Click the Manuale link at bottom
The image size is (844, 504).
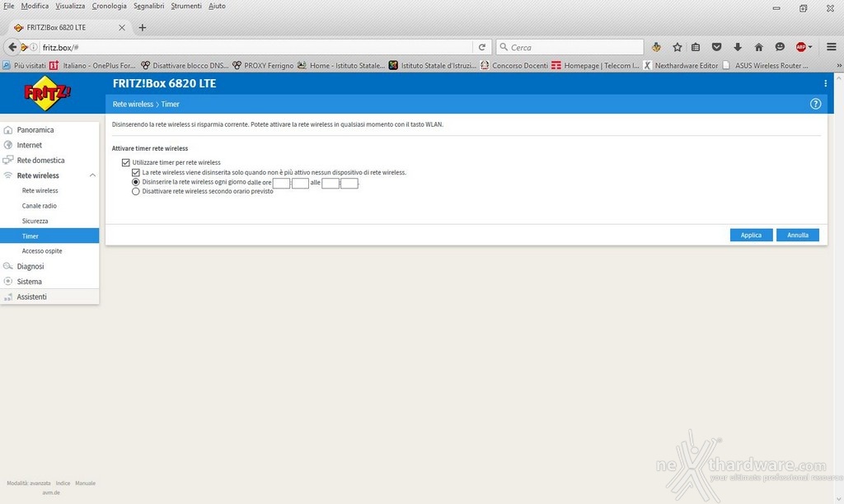85,483
